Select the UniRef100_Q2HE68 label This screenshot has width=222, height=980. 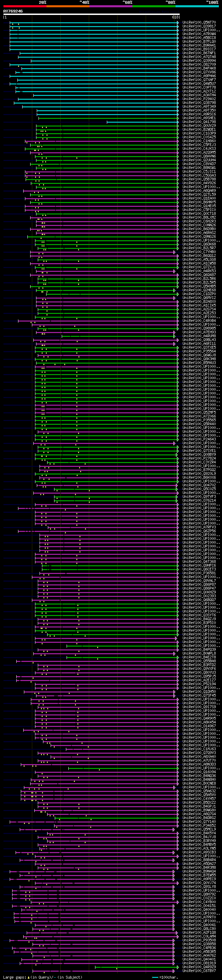click(199, 290)
